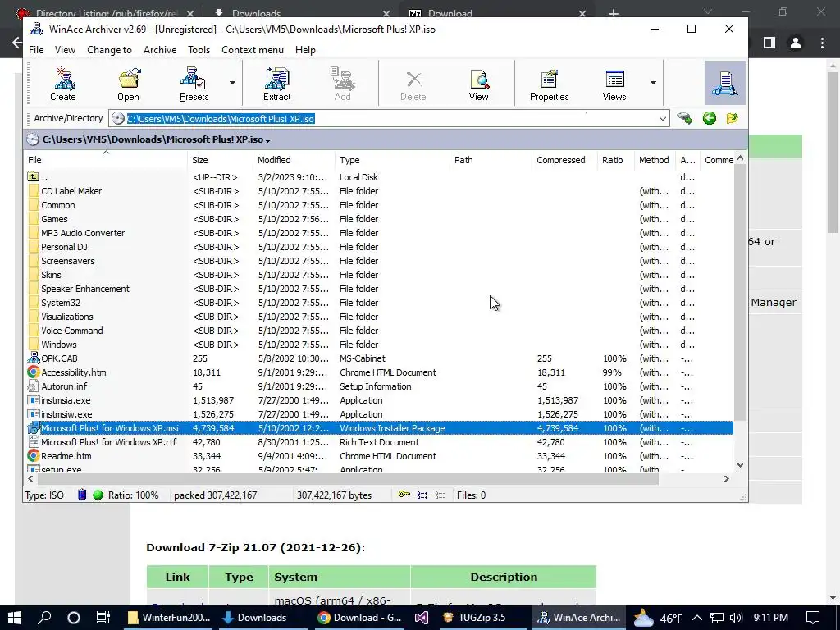Click the select-all list icon in the status bar

pos(422,495)
